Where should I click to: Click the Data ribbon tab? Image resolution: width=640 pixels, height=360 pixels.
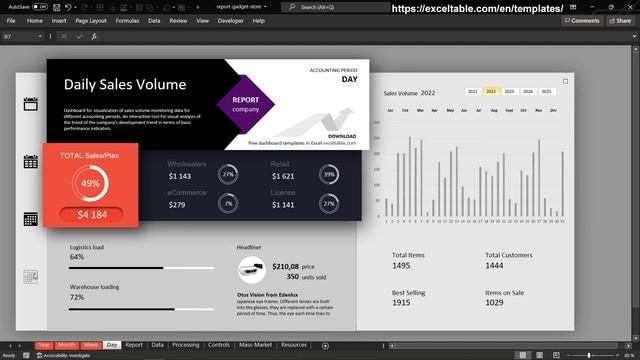[x=154, y=21]
